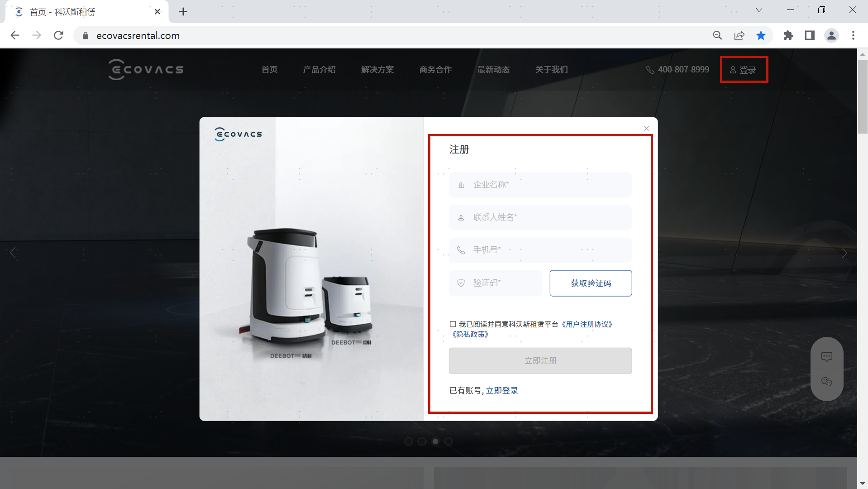The height and width of the screenshot is (489, 868).
Task: Open the 商务合作 nav item
Action: [x=435, y=70]
